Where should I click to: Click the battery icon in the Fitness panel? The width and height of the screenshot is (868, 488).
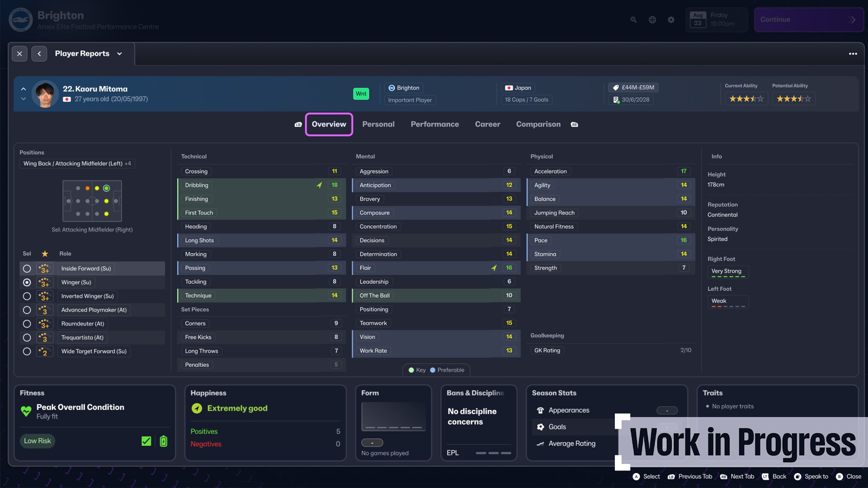point(163,441)
